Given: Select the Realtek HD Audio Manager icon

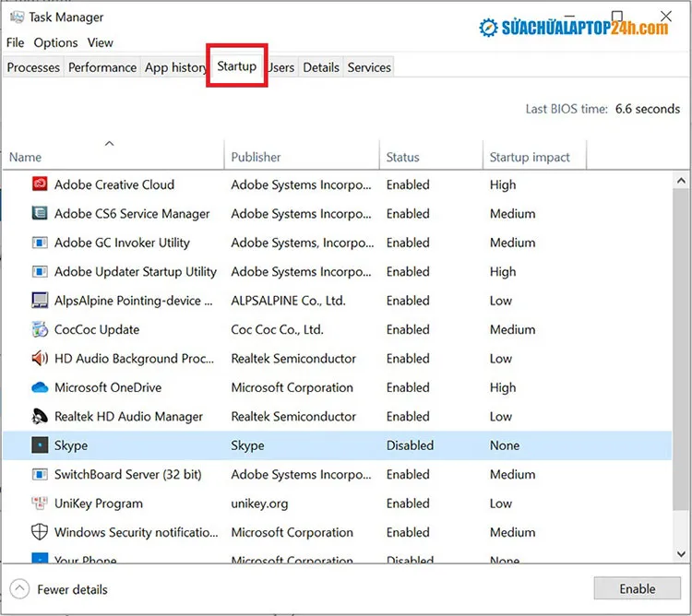Looking at the screenshot, I should point(40,417).
